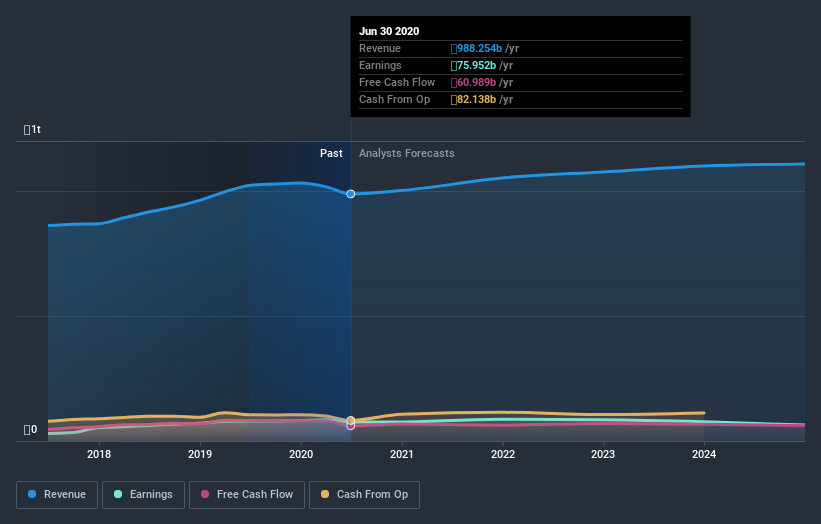Image resolution: width=821 pixels, height=524 pixels.
Task: Toggle the Free Cash Flow legend button
Action: 247,495
